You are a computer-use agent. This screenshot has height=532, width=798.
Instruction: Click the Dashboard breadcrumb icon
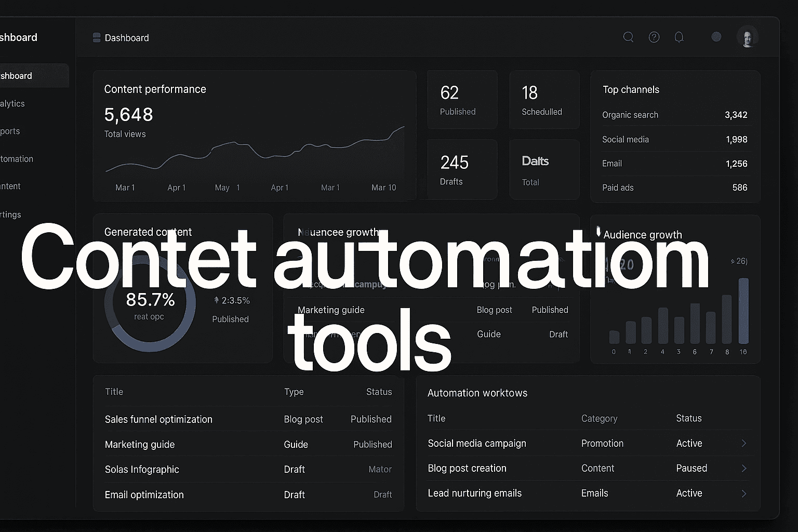pyautogui.click(x=97, y=37)
